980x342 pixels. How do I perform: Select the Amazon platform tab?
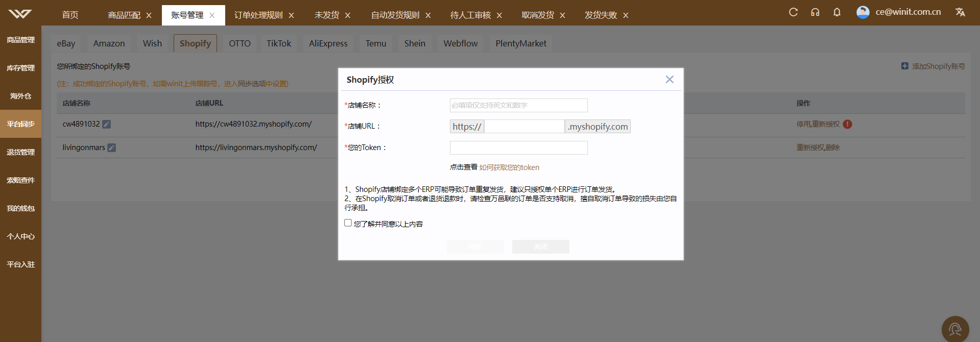tap(109, 43)
